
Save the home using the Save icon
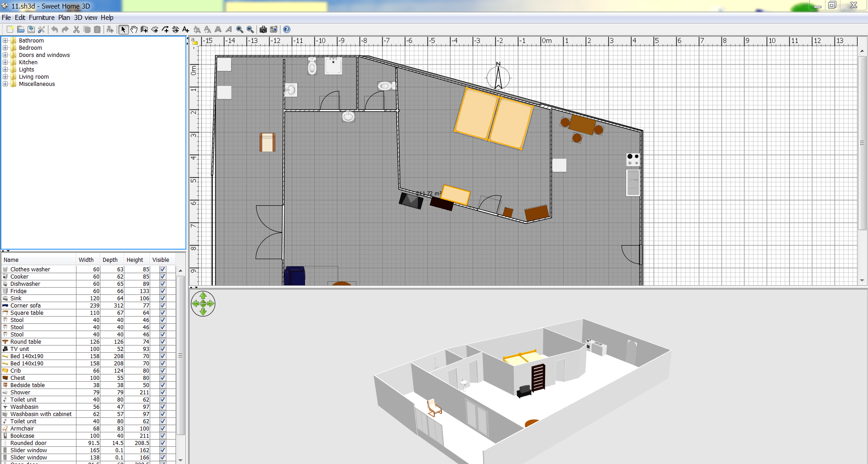point(31,29)
